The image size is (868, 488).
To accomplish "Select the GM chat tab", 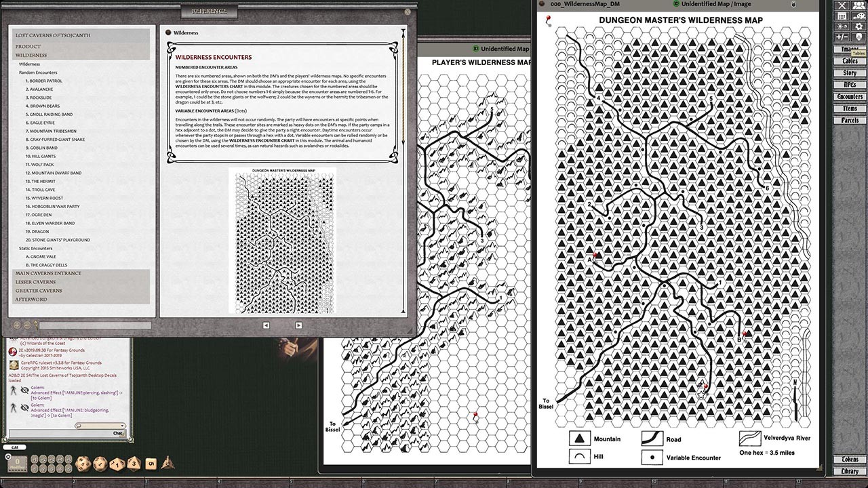I will point(14,447).
